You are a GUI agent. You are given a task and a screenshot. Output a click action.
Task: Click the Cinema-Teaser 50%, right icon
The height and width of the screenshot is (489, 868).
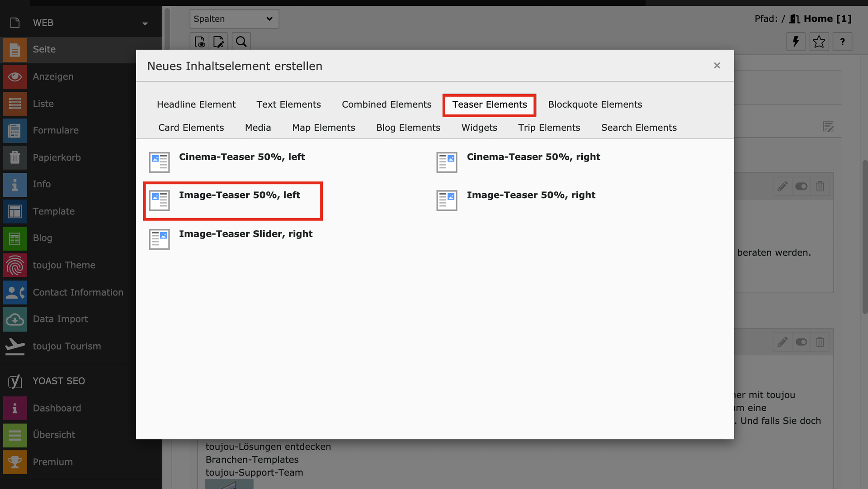(447, 162)
